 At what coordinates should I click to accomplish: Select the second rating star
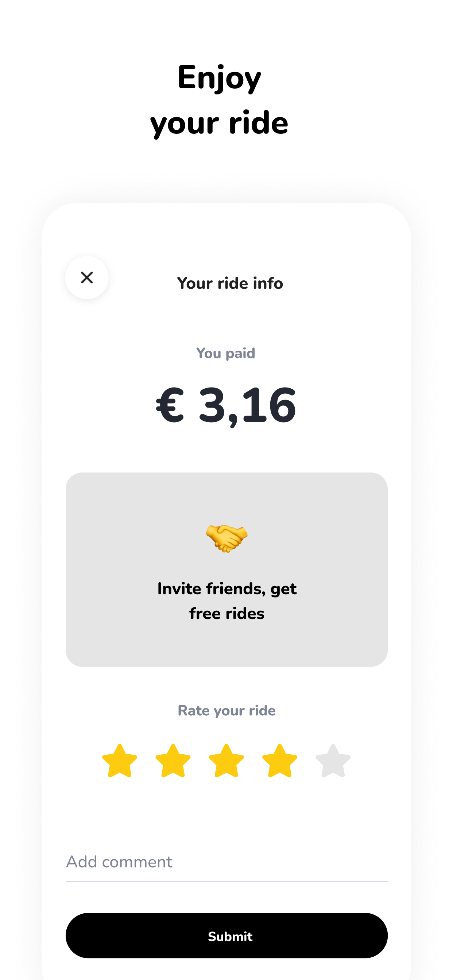point(173,761)
